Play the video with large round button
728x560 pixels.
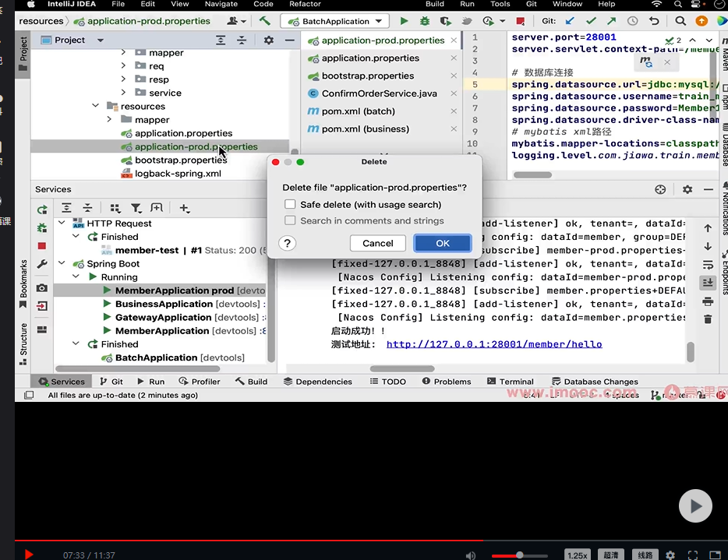(x=695, y=505)
